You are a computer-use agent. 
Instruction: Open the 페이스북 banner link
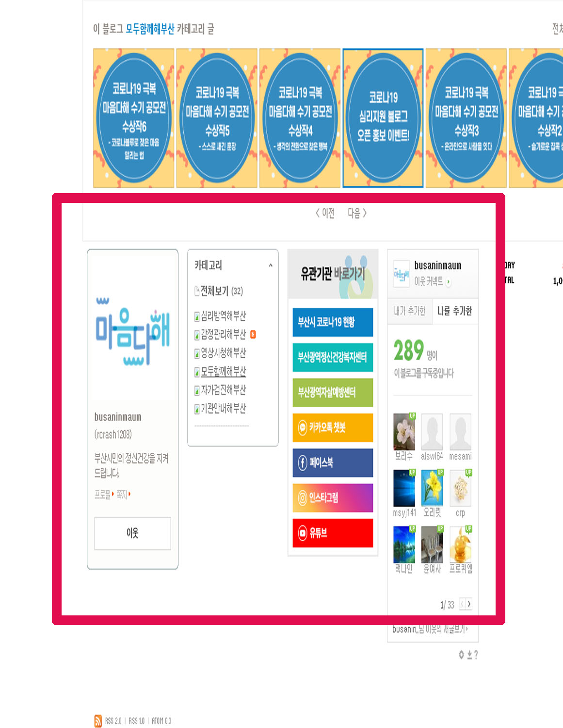point(333,463)
